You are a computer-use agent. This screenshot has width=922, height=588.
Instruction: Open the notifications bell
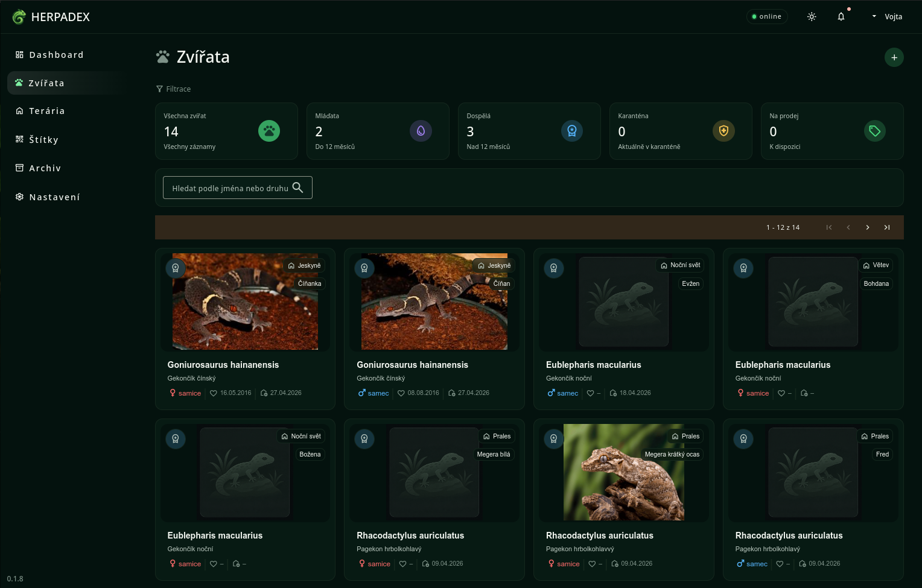click(841, 17)
